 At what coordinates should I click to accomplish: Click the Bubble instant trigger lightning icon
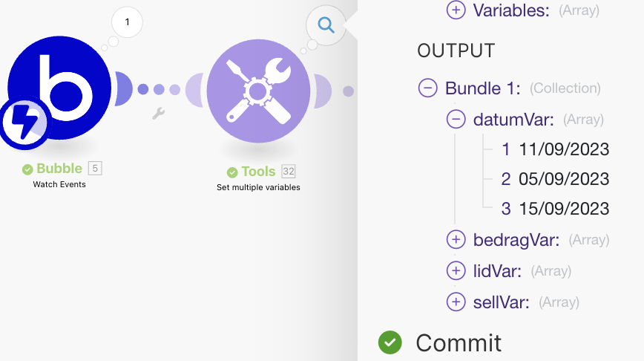coord(23,123)
